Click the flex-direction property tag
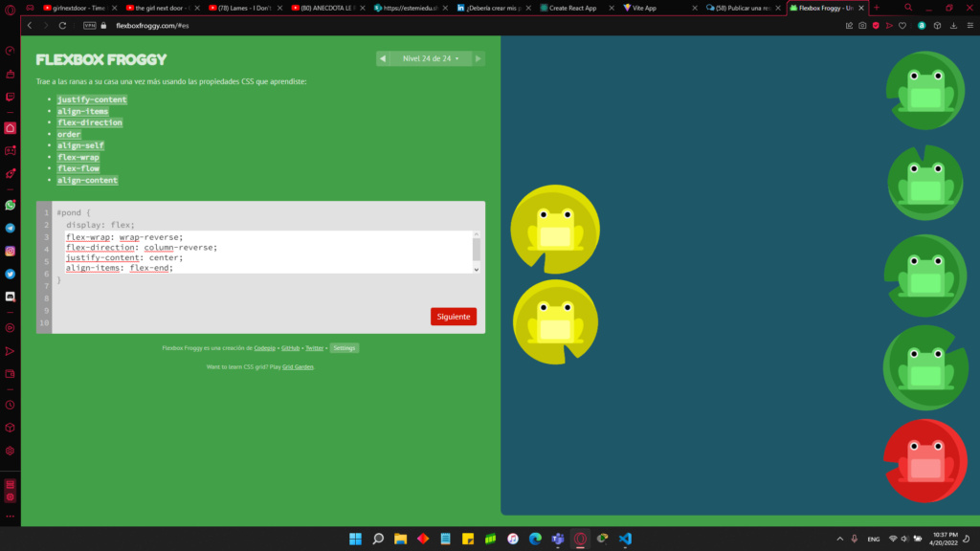This screenshot has width=980, height=551. click(90, 122)
